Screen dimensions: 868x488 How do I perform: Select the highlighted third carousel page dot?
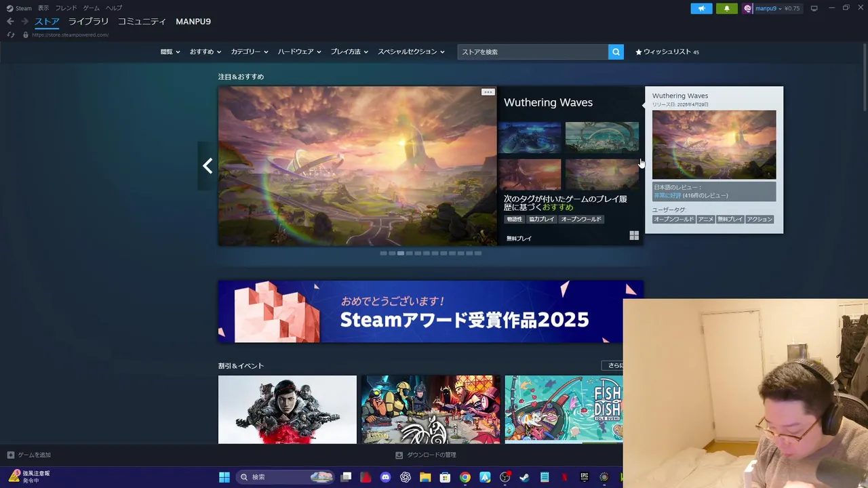[401, 253]
